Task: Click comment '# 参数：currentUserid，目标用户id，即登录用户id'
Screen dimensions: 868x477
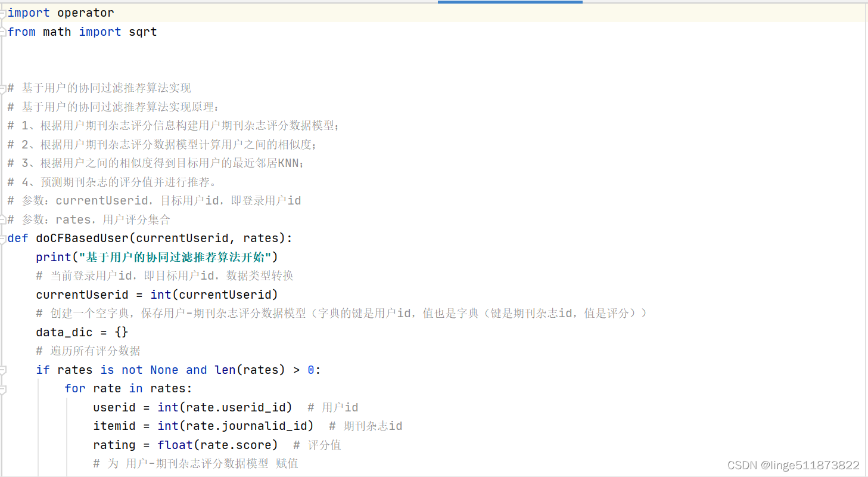Action: (x=154, y=201)
